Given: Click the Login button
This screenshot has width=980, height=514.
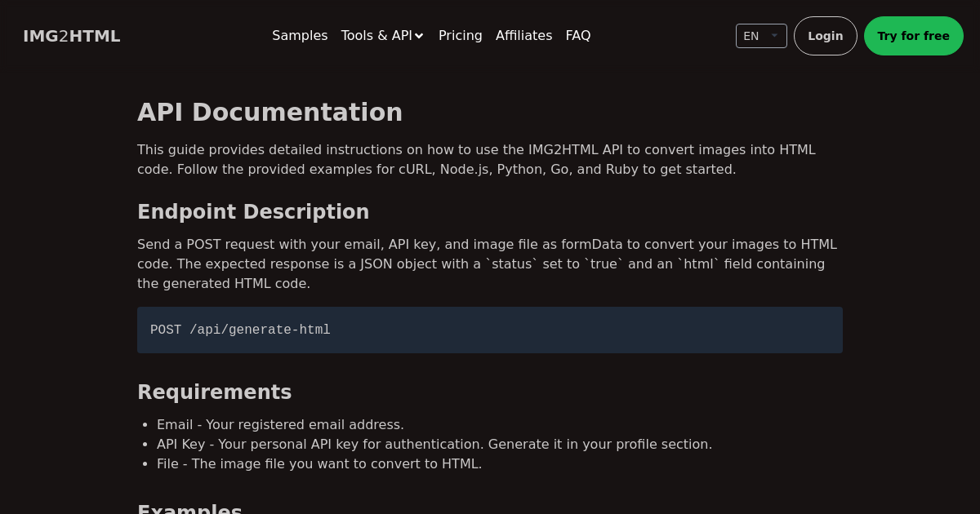Looking at the screenshot, I should tap(826, 36).
